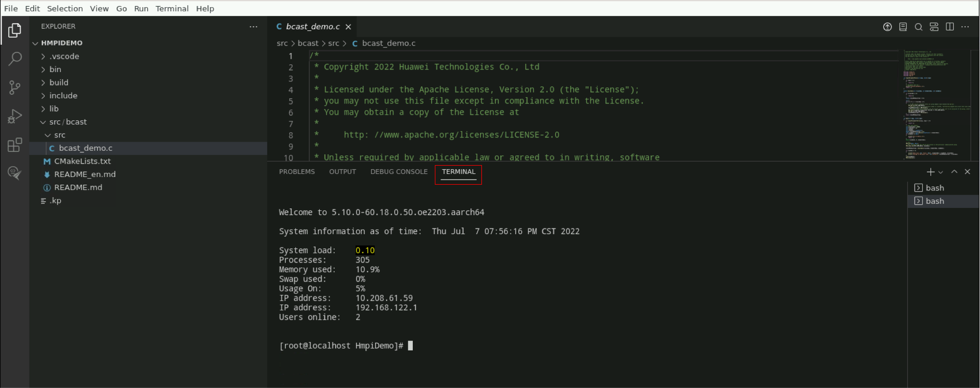980x388 pixels.
Task: Switch to the DEBUG CONSOLE tab
Action: pos(399,172)
